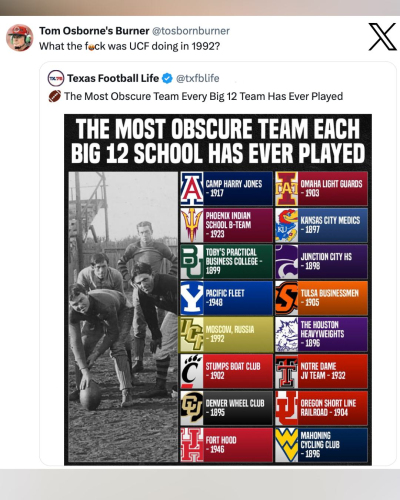Click the vintage football players photo
Viewport: 400px width, 500px height.
point(123,317)
